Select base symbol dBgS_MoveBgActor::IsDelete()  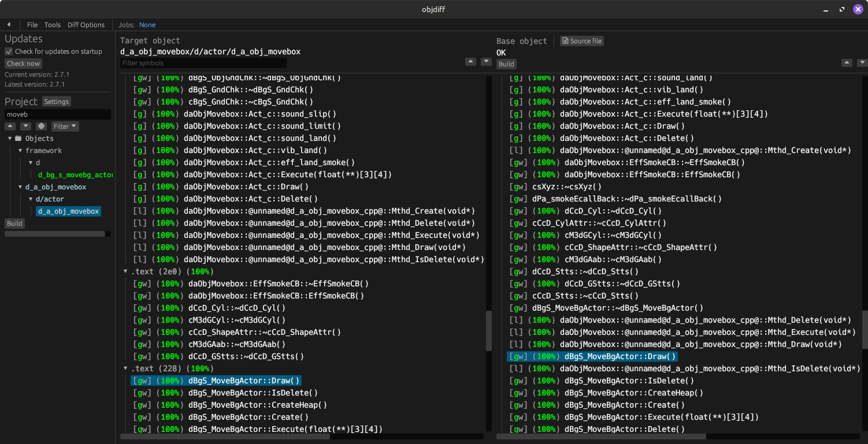pyautogui.click(x=602, y=380)
